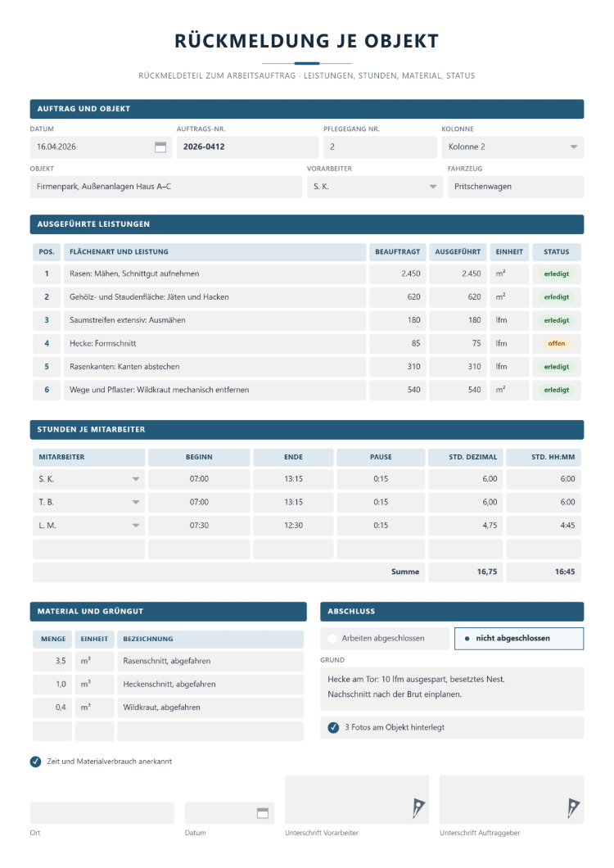
Task: Toggle '3 Fotos am Objekt hinterlegt' checkbox
Action: [333, 727]
